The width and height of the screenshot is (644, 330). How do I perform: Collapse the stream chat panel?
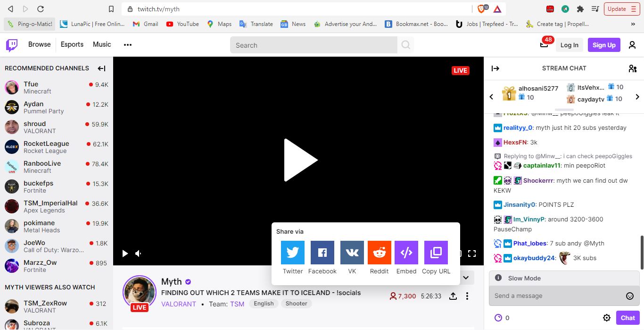[x=495, y=68]
